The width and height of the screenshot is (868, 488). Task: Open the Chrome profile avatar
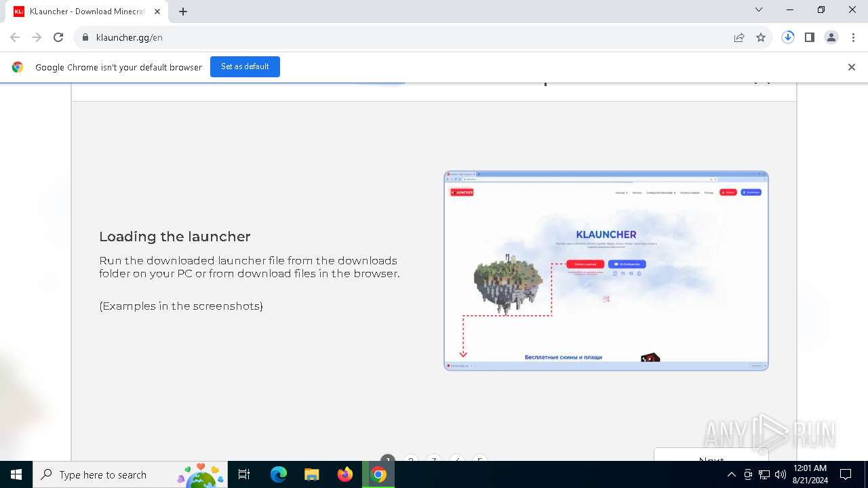(x=831, y=37)
